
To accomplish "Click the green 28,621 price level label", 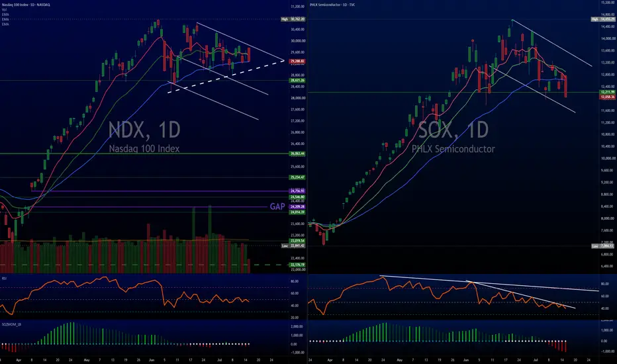I will [x=297, y=80].
